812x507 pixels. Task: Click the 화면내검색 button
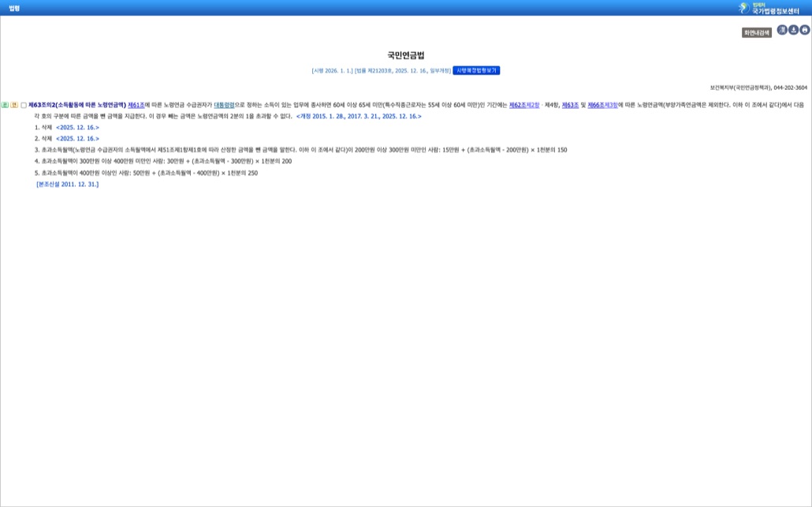point(757,32)
